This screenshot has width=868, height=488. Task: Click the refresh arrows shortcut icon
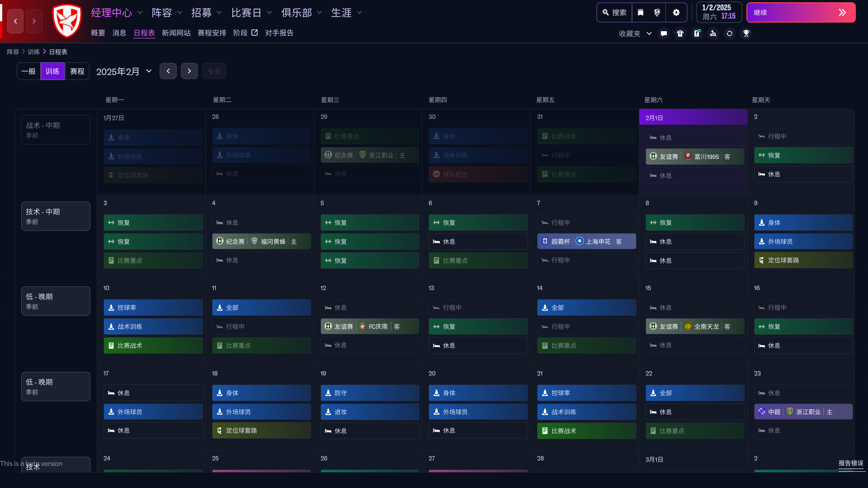(x=730, y=33)
